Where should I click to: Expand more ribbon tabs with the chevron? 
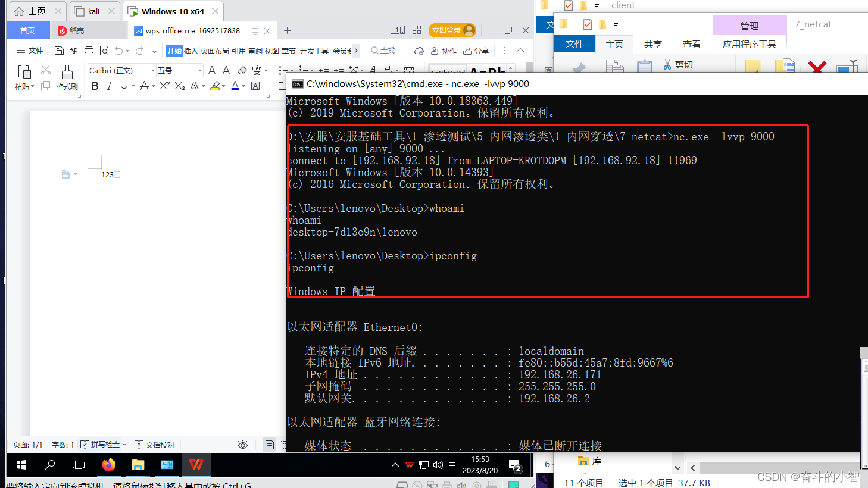pos(356,51)
